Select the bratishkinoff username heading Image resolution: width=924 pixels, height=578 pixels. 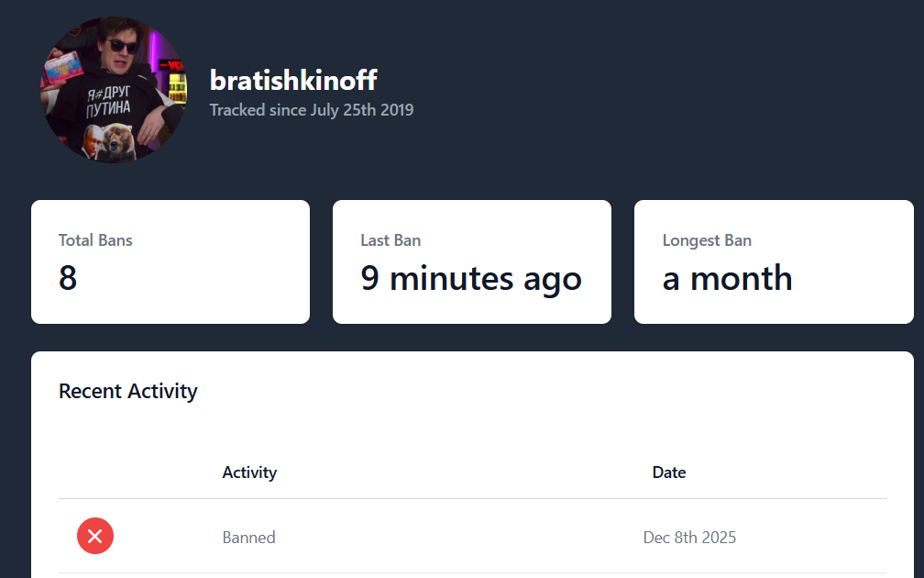(293, 80)
